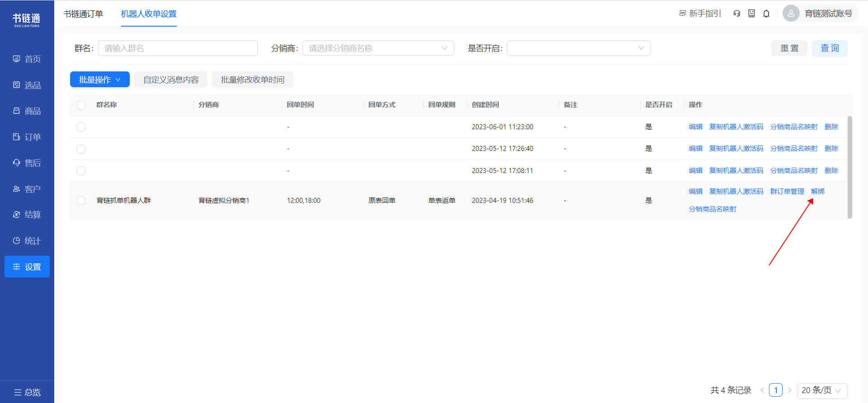The width and height of the screenshot is (868, 403).
Task: Edit the row created 2023-06-01
Action: coord(696,127)
